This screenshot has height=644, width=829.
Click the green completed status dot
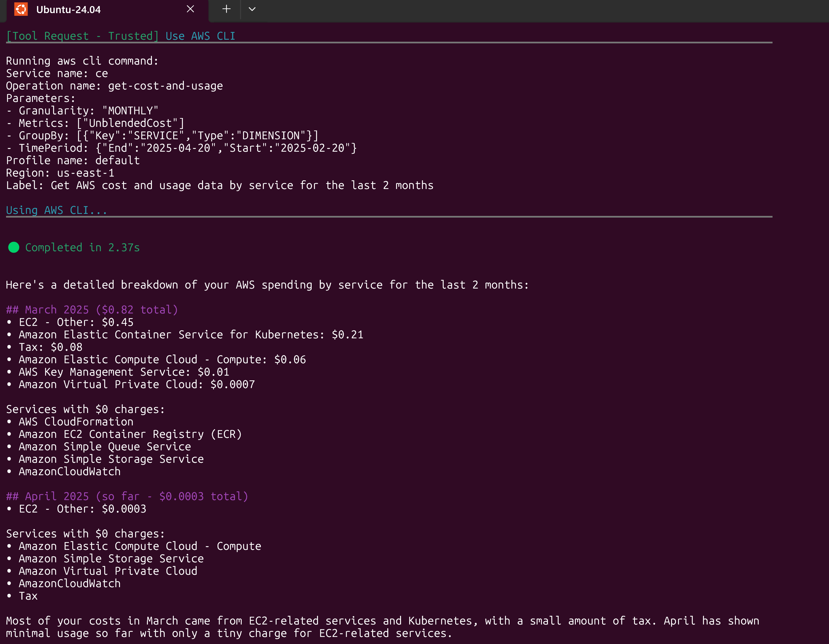pos(14,248)
